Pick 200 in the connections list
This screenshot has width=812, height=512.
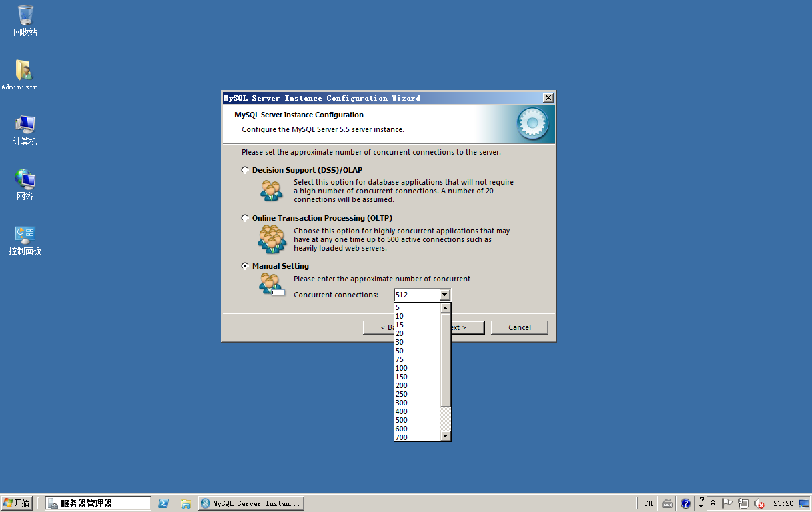pyautogui.click(x=417, y=385)
